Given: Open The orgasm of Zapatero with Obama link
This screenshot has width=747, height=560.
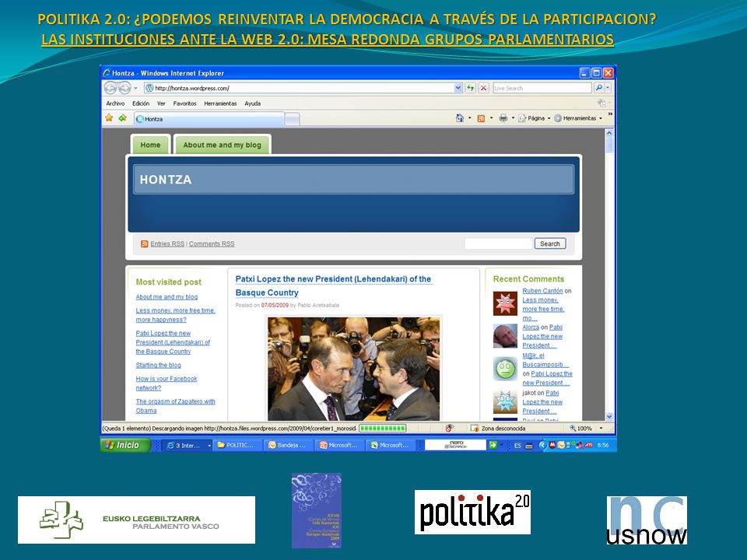Looking at the screenshot, I should [x=175, y=406].
